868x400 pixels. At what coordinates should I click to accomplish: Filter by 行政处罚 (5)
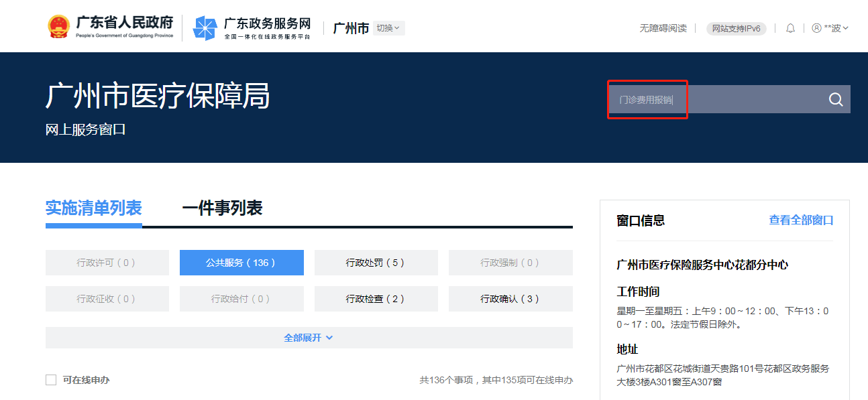point(376,263)
